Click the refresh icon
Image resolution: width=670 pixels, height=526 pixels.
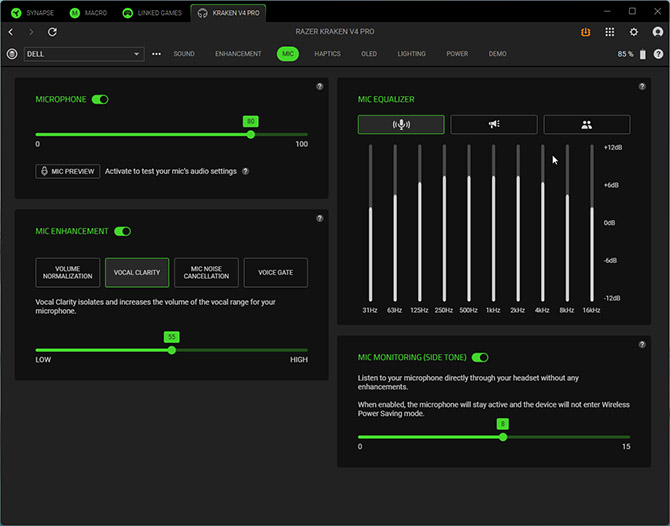tap(52, 32)
